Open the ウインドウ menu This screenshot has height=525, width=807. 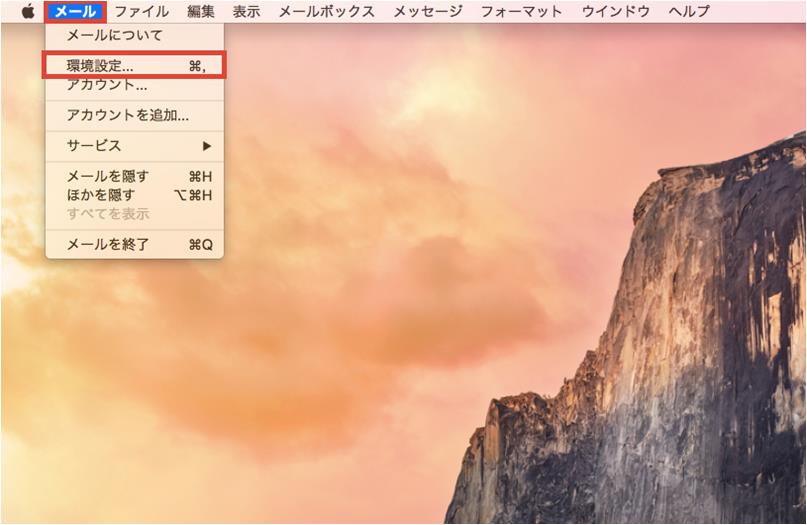click(616, 11)
